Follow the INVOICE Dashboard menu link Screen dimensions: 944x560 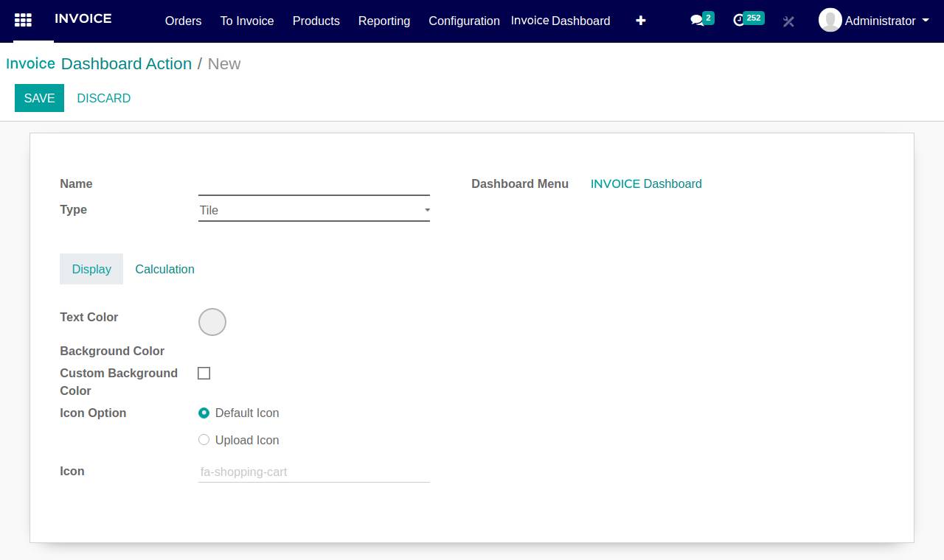[646, 184]
